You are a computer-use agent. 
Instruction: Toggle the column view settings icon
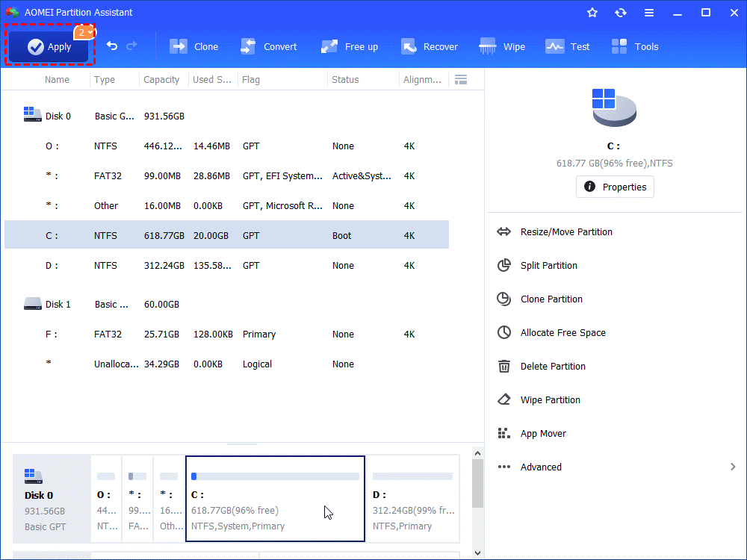461,80
